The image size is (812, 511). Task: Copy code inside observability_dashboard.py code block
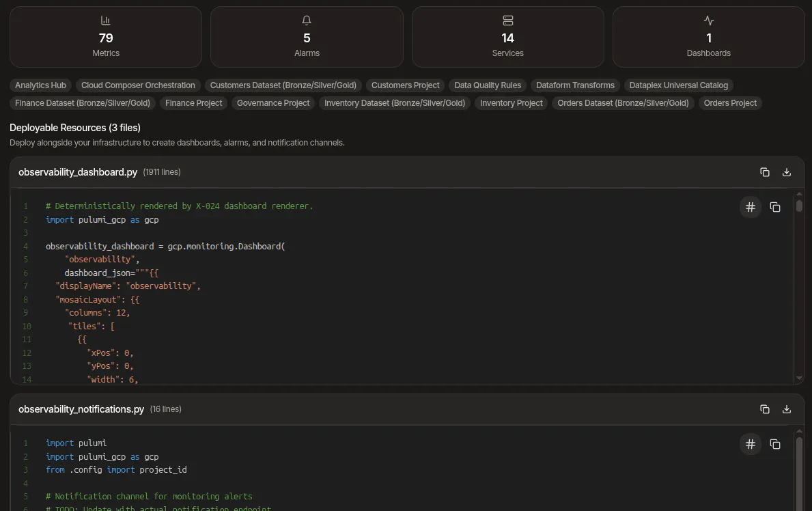point(774,207)
